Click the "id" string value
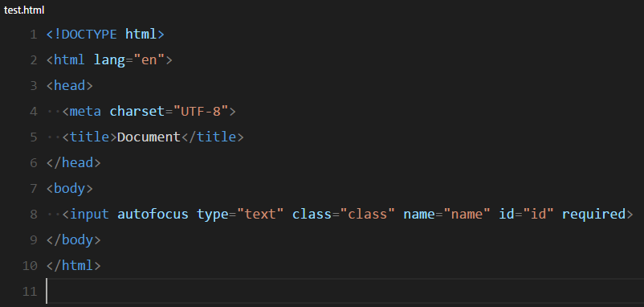This screenshot has width=644, height=307. click(539, 215)
